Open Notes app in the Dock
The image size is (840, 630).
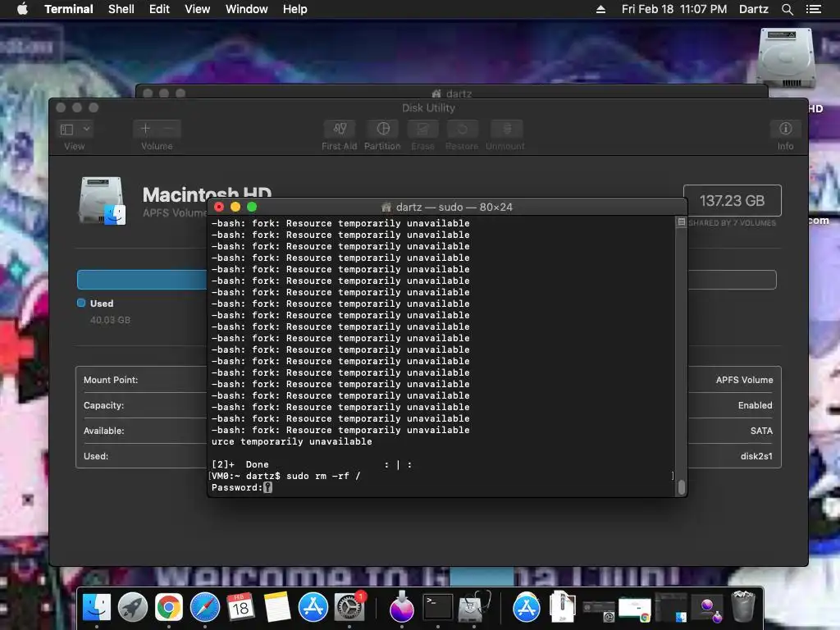click(276, 607)
